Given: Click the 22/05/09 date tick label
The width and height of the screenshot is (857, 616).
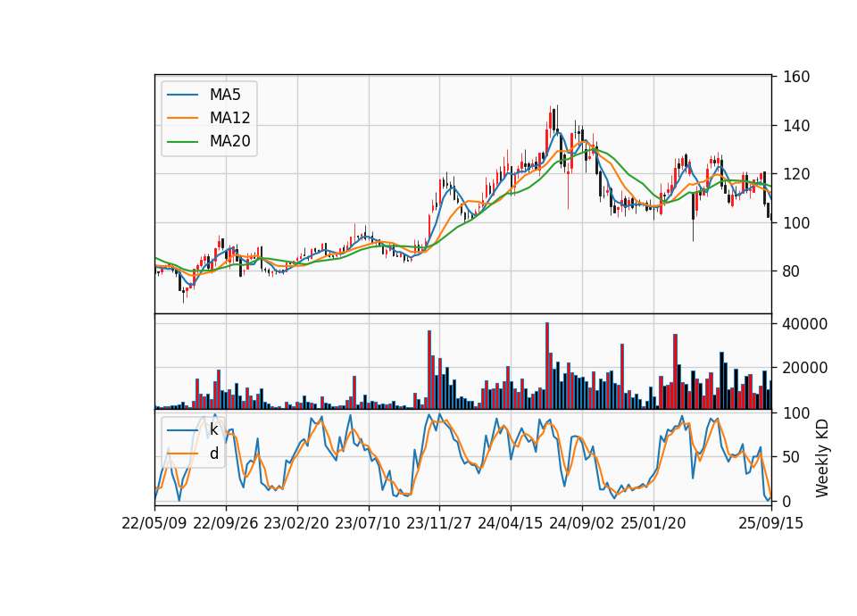Looking at the screenshot, I should click(x=154, y=523).
